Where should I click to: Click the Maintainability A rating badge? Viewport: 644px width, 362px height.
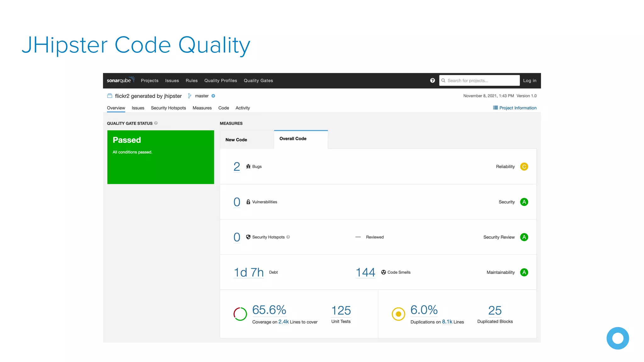[524, 272]
